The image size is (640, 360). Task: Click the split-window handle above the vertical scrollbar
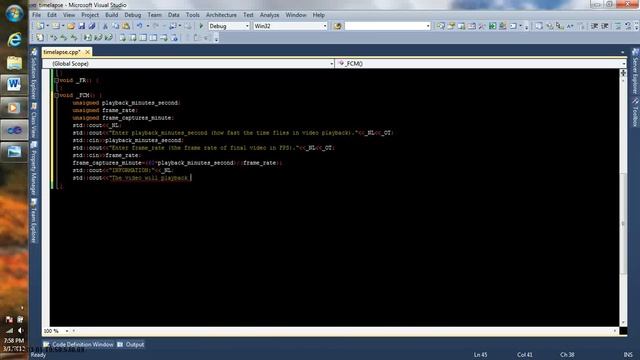[623, 73]
